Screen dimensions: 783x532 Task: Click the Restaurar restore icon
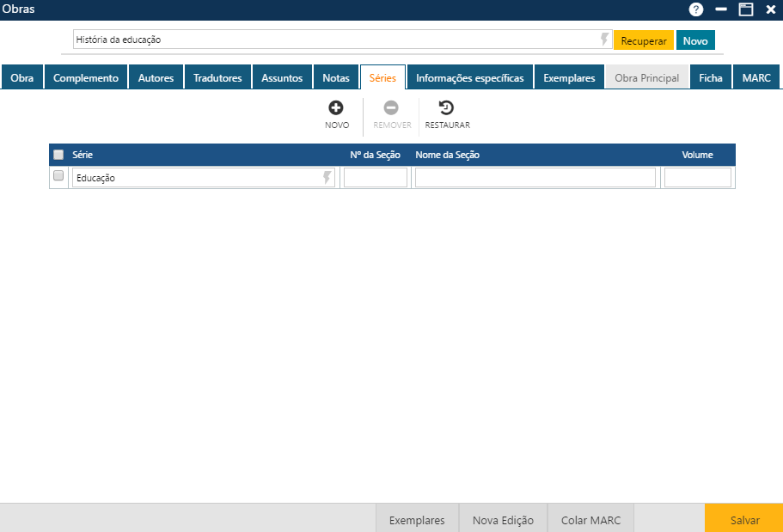coord(447,107)
